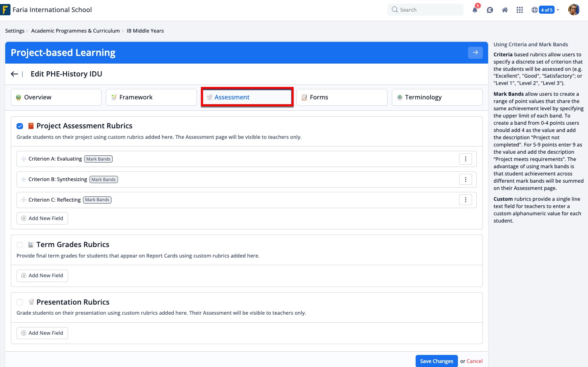Add New Field under Term Grades Rubrics
Viewport: 588px width, 367px height.
pos(42,276)
